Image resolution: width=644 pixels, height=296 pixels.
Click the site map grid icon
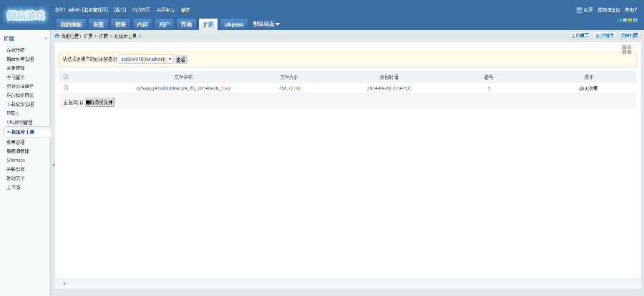pyautogui.click(x=627, y=49)
